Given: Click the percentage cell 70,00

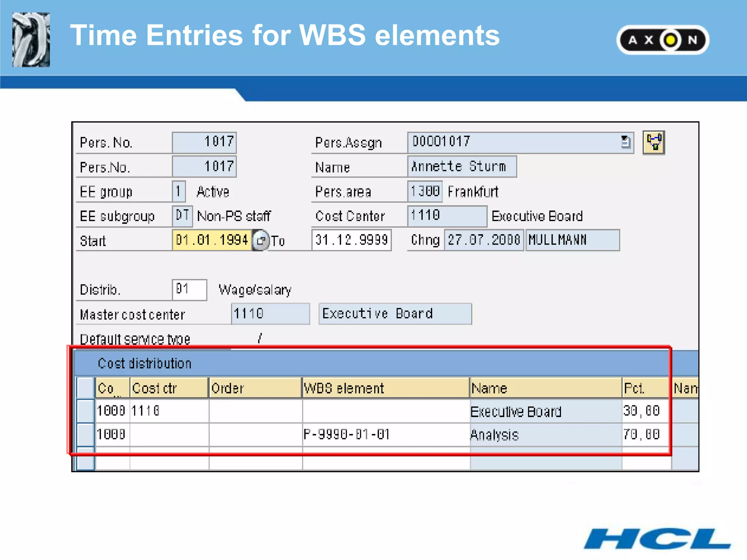Looking at the screenshot, I should (x=646, y=435).
